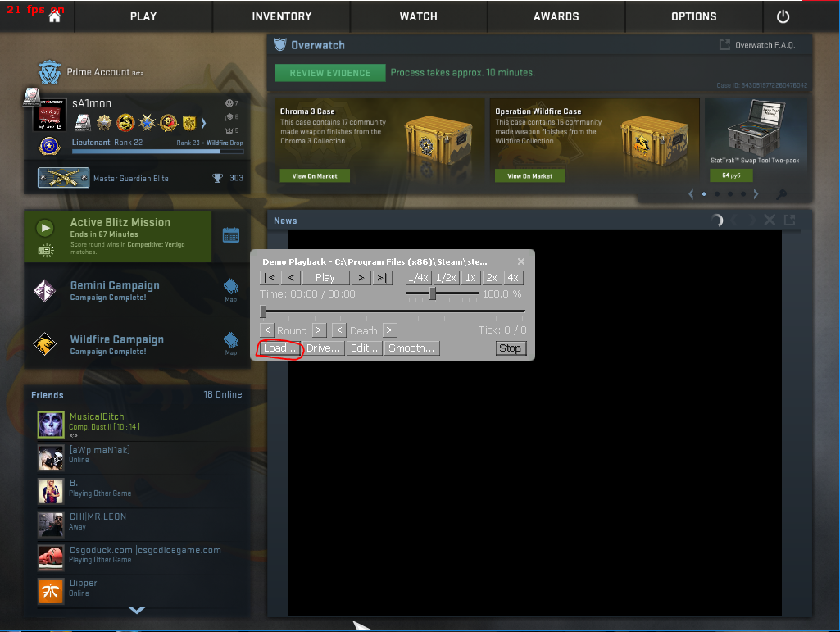840x632 pixels.
Task: Click the Lieutenant rank badge icon
Action: (48, 145)
